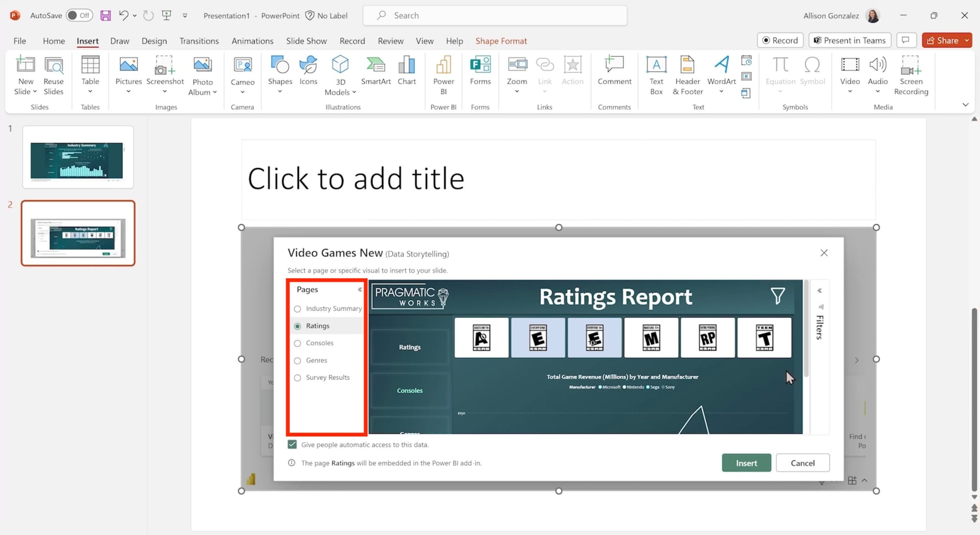Click the Mature rating tile in report

[651, 338]
